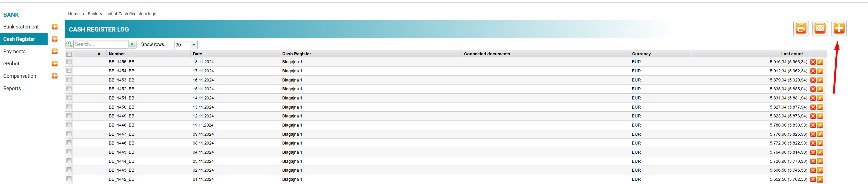Check the box for row BB_1442_BB
This screenshot has width=868, height=184.
(x=69, y=179)
